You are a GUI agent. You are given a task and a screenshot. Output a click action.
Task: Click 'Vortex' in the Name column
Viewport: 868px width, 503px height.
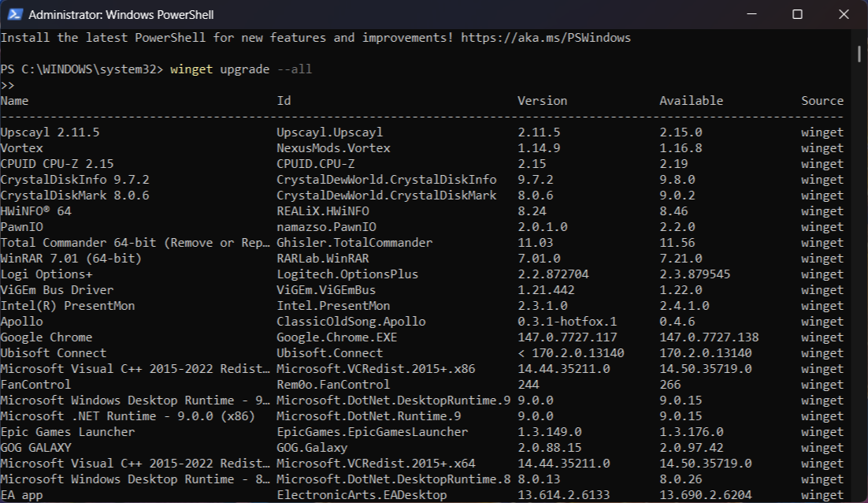click(21, 148)
